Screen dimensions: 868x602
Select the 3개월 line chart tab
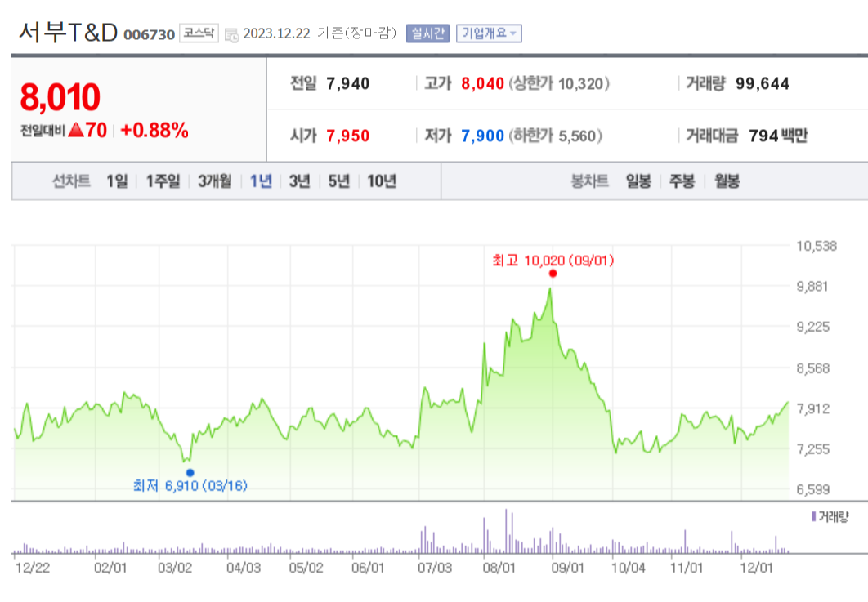click(215, 181)
